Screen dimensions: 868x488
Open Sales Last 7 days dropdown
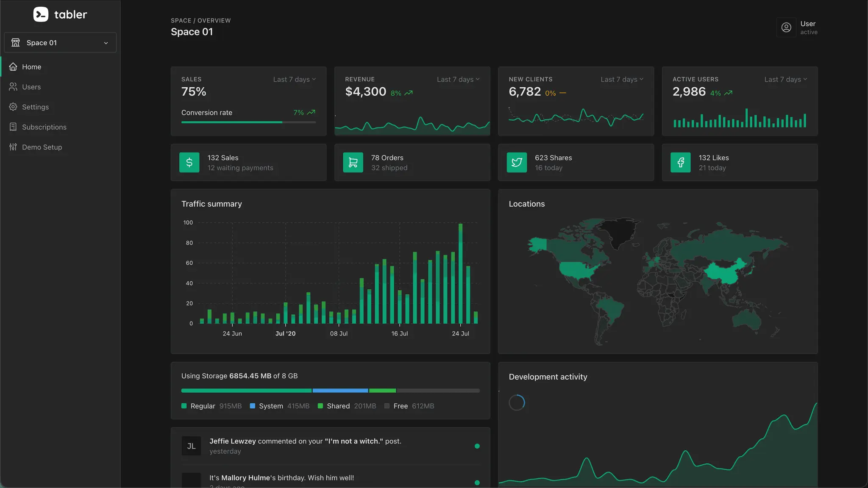point(295,79)
